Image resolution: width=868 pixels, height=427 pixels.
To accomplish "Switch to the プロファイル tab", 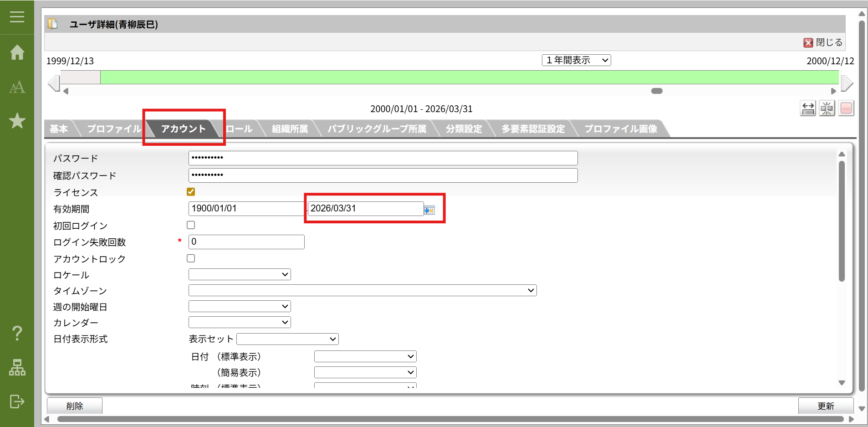I will (114, 129).
